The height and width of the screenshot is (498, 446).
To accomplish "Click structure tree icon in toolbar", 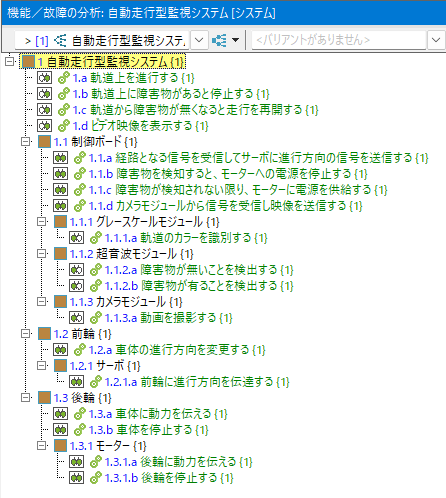I will pyautogui.click(x=219, y=40).
